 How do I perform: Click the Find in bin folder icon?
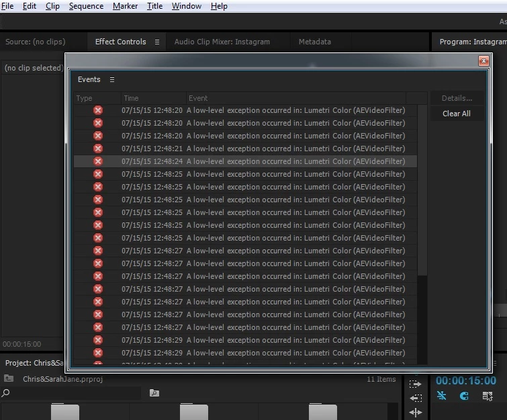point(154,393)
